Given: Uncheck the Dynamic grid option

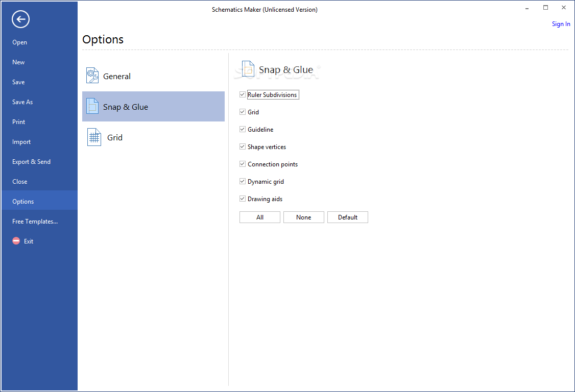Looking at the screenshot, I should click(243, 181).
